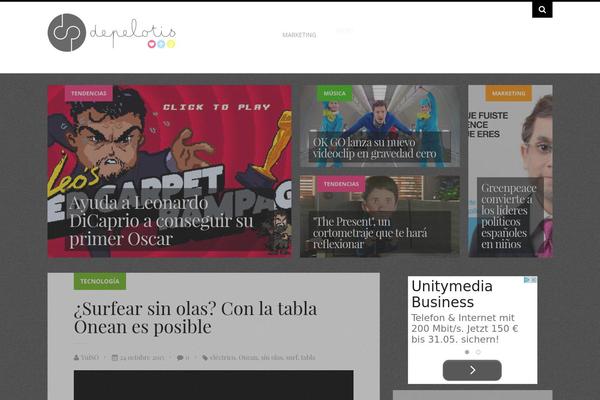
Task: Select the second carousel dot in the ad
Action: pyautogui.click(x=478, y=352)
